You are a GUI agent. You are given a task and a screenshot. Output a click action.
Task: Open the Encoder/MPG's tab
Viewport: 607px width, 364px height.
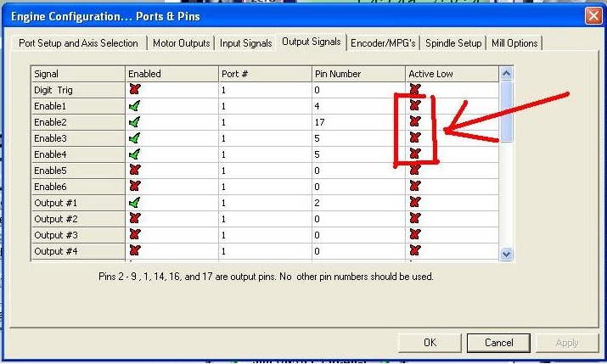(383, 43)
